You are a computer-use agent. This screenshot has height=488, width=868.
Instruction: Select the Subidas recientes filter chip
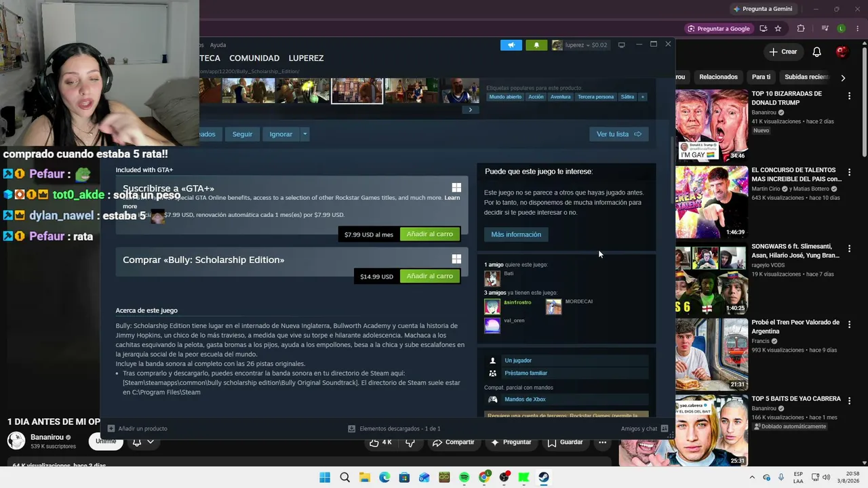tap(806, 77)
